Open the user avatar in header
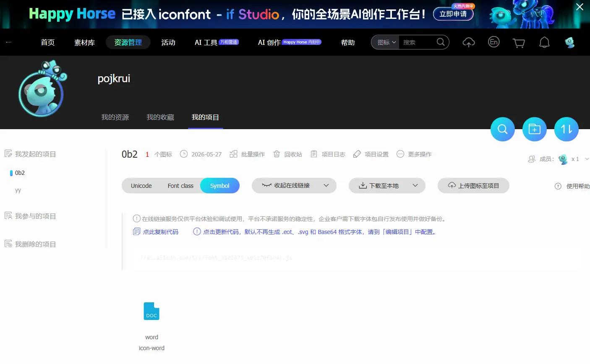 click(x=569, y=42)
